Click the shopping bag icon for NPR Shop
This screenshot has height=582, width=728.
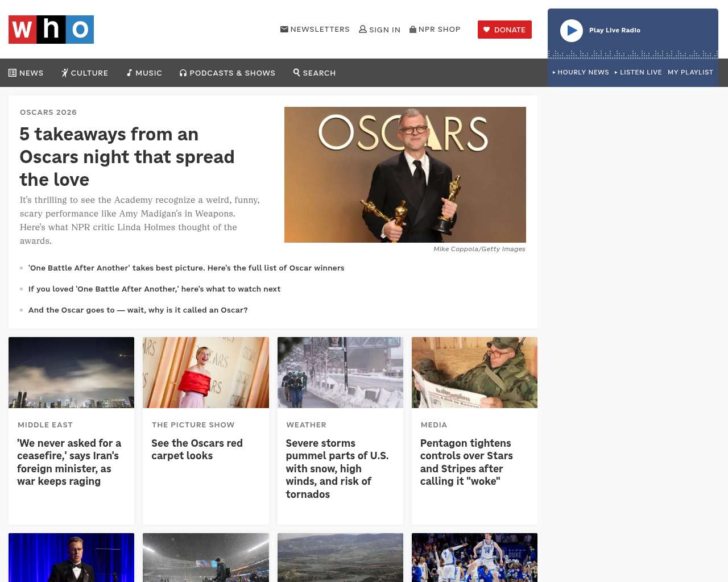click(x=413, y=29)
